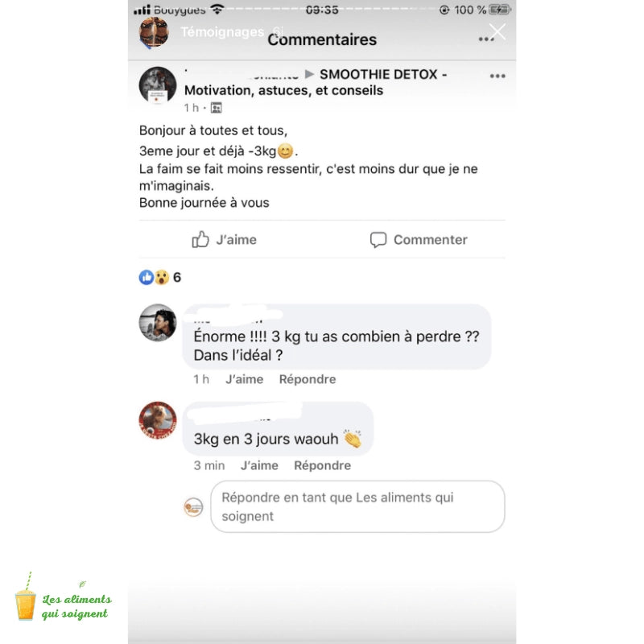Click the group privacy members icon
This screenshot has height=644, width=644.
click(x=216, y=108)
